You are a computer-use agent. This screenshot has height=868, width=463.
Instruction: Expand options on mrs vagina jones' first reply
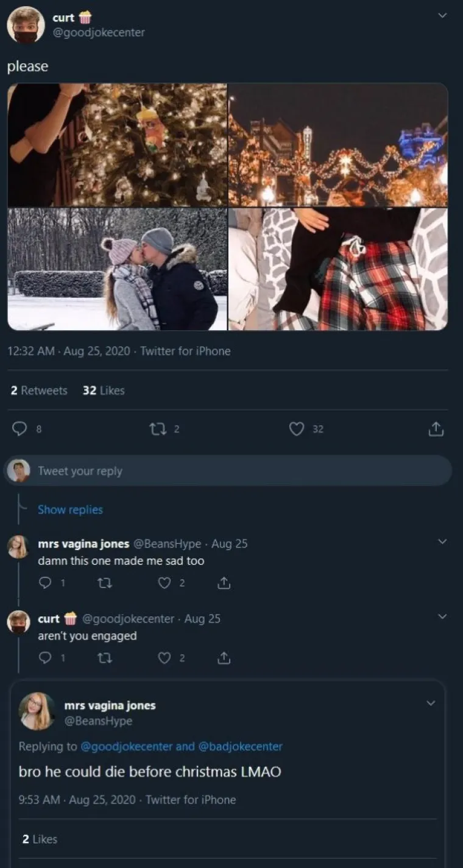click(x=443, y=540)
